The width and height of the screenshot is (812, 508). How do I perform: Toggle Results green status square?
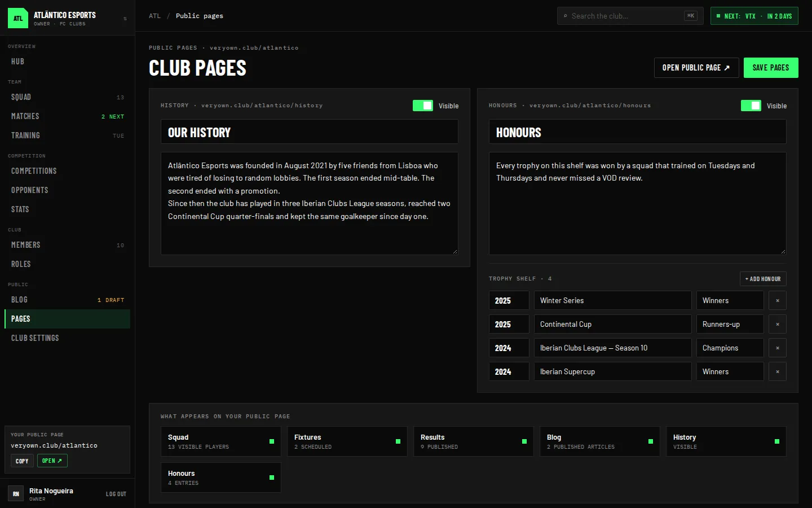[x=524, y=441]
